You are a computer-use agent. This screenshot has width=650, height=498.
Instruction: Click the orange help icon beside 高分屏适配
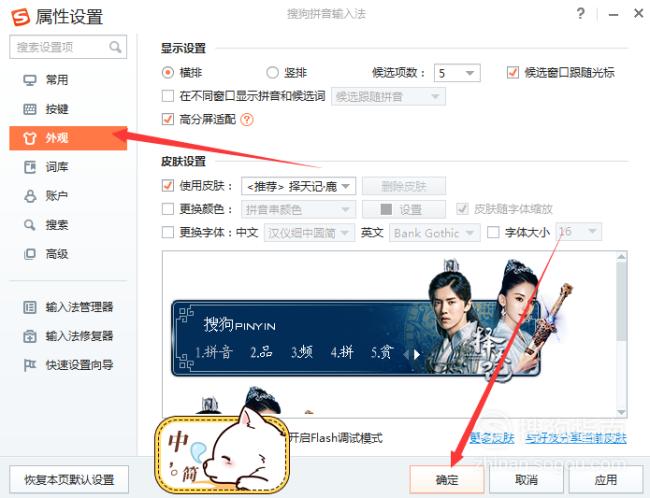click(x=247, y=120)
